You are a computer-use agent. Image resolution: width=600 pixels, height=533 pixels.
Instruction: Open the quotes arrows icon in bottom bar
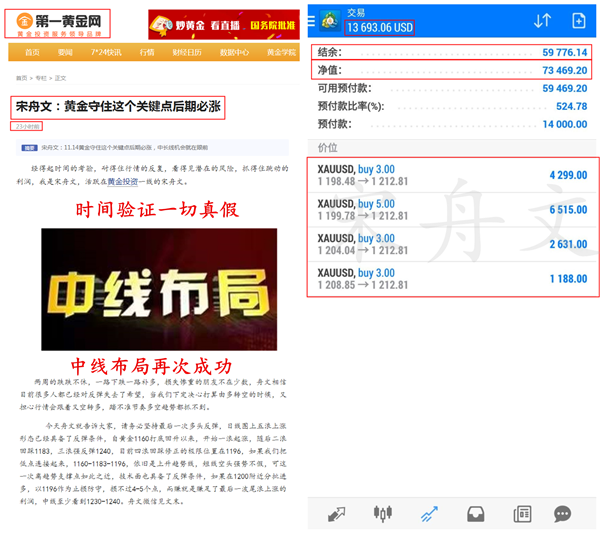(336, 514)
